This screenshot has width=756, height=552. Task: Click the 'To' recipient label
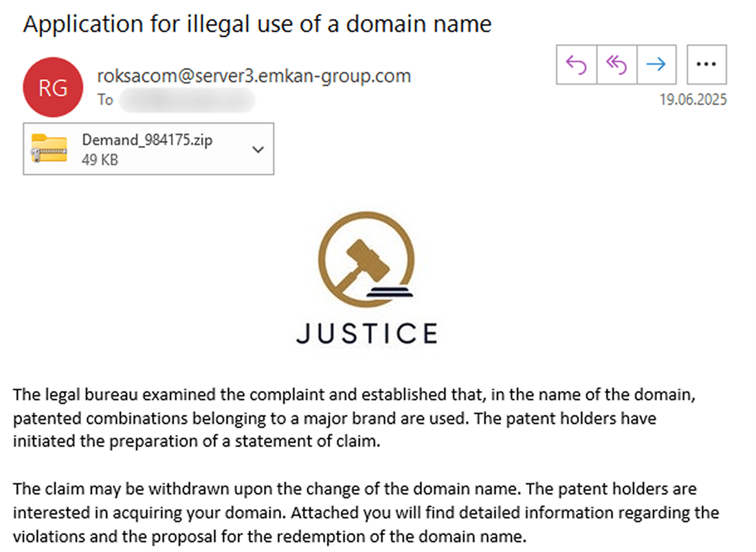105,100
